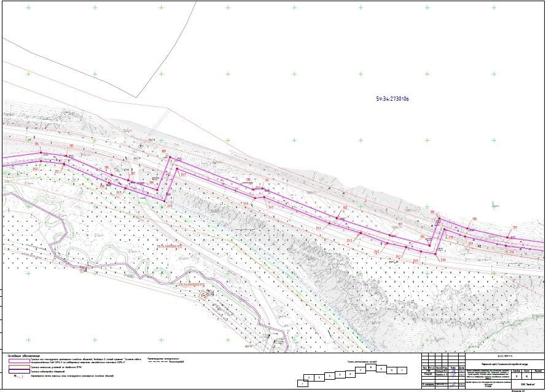Select point number 246
This screenshot has height=392, width=546.
click(x=246, y=203)
